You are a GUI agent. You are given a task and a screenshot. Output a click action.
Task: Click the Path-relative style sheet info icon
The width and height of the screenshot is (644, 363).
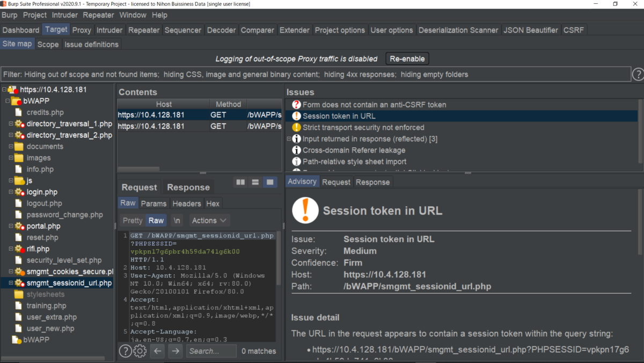(x=296, y=162)
